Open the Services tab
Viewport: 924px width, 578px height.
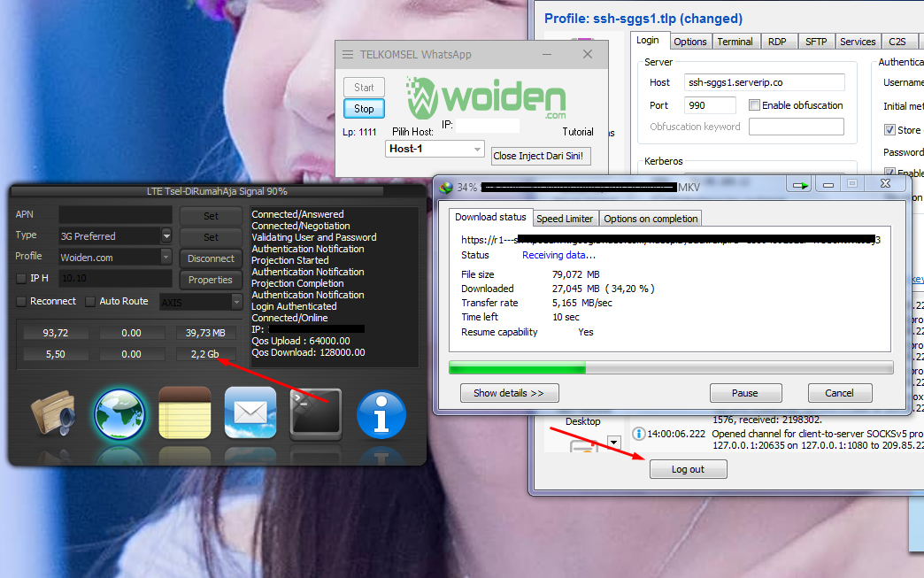(858, 42)
